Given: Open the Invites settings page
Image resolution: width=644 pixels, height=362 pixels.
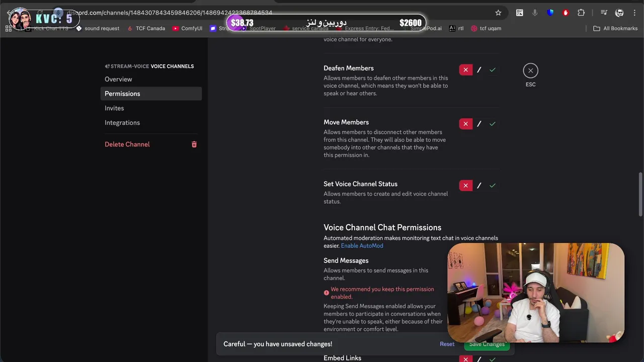Looking at the screenshot, I should click(151, 108).
